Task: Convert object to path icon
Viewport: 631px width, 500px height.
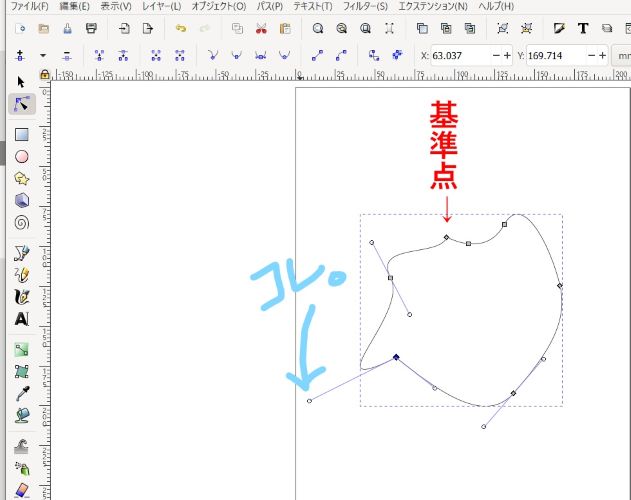Action: tap(374, 55)
